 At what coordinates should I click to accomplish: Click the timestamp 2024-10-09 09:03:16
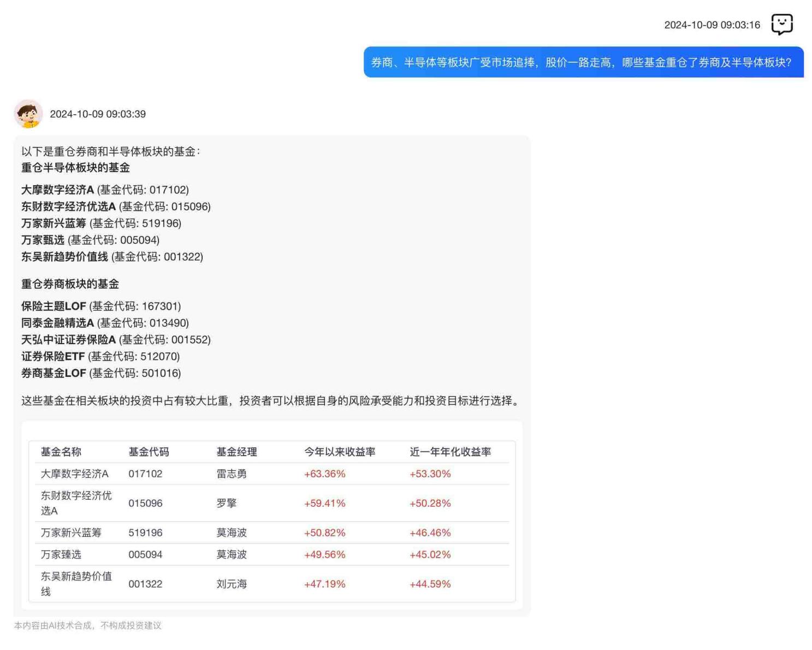click(712, 25)
